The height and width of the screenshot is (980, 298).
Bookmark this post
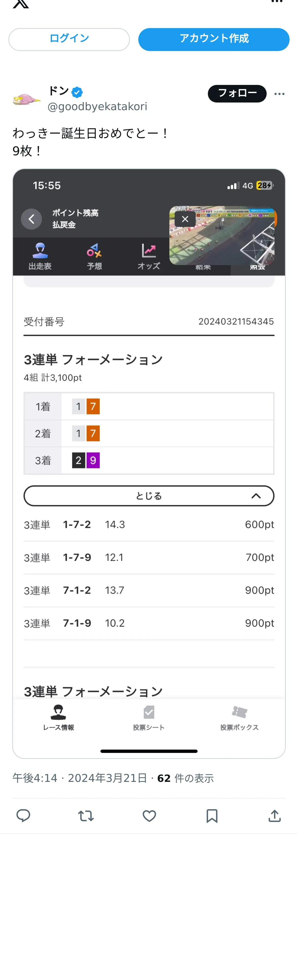coord(212,816)
